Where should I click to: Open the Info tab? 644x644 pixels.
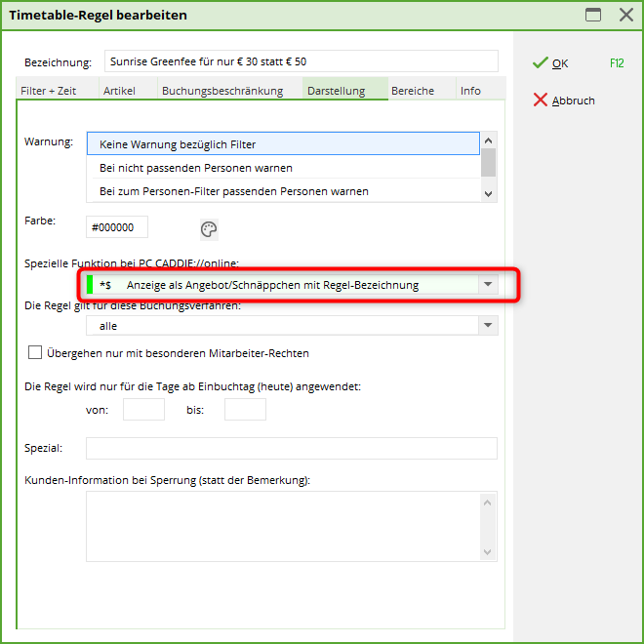[470, 91]
